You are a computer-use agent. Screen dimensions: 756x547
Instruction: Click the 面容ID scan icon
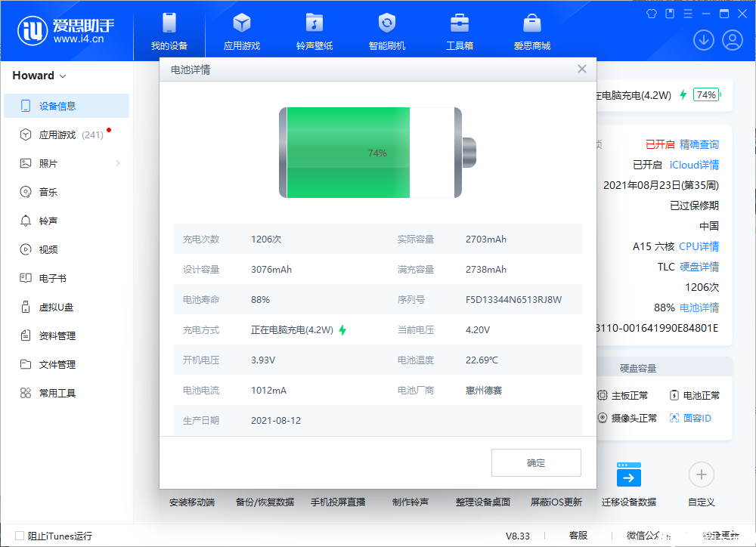(x=674, y=418)
